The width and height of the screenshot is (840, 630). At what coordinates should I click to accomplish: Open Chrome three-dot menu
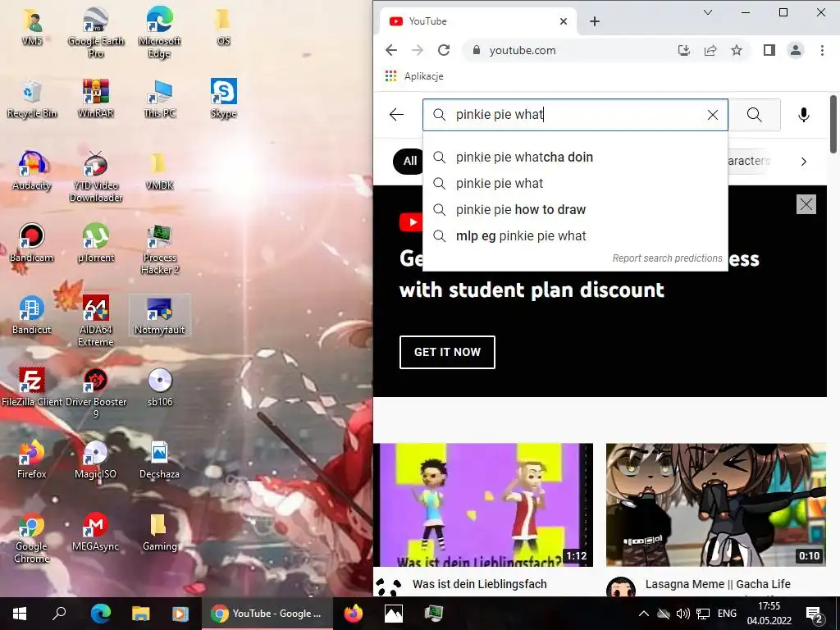point(822,50)
